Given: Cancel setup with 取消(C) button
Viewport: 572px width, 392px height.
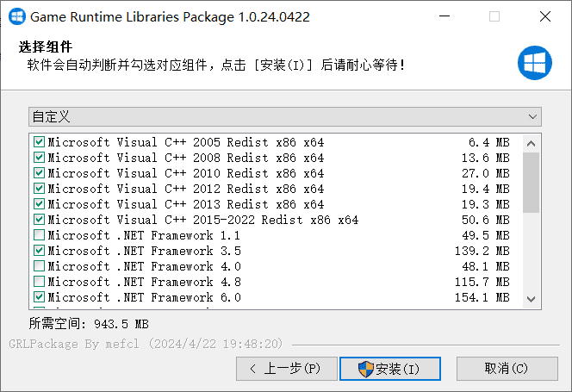Looking at the screenshot, I should pos(506,368).
